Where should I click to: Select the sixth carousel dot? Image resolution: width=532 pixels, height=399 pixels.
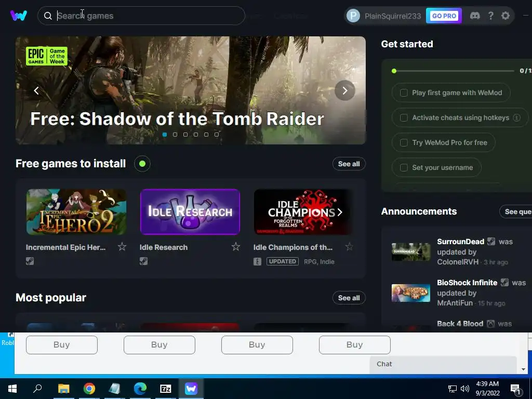pos(217,135)
